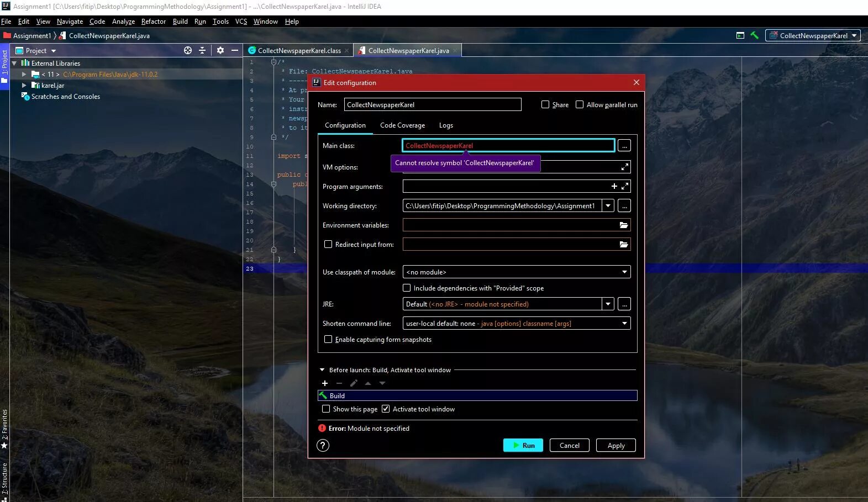Click JRE browse ellipsis button
Screen dimensions: 868x502
[624, 304]
